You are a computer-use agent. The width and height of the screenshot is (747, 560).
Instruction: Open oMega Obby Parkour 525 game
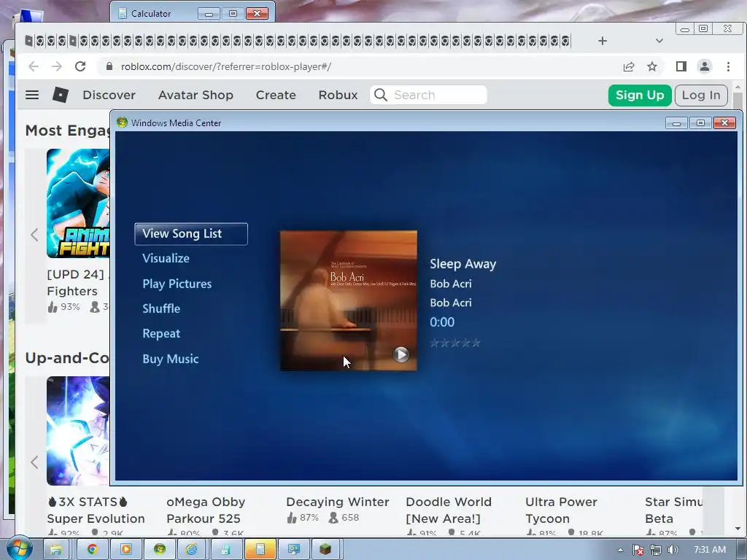pyautogui.click(x=205, y=510)
